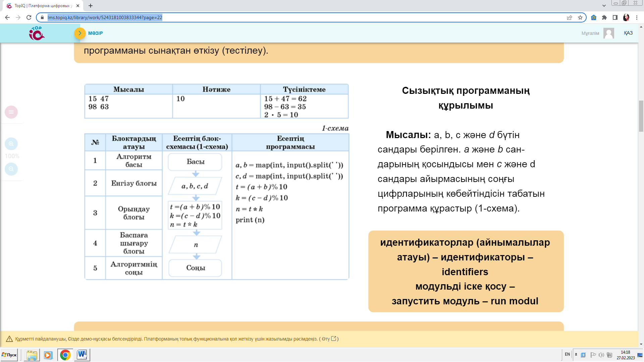Click the scrollbar down arrow
The height and width of the screenshot is (362, 644).
pyautogui.click(x=641, y=344)
